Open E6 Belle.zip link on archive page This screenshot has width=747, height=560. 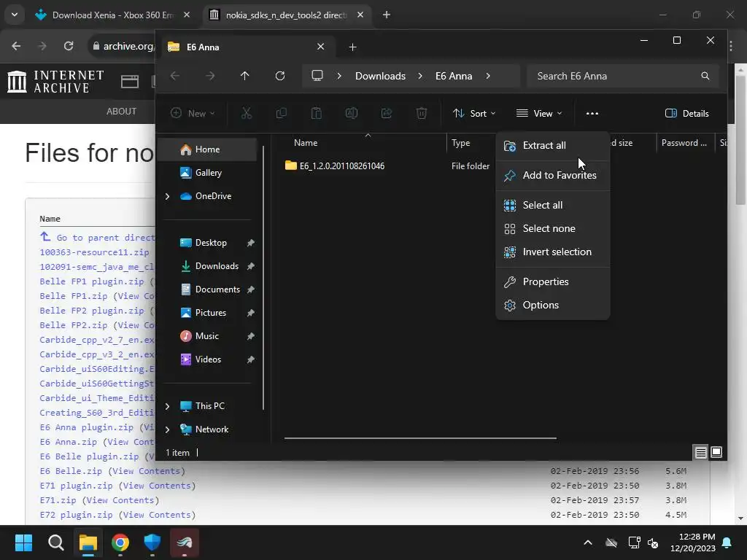pyautogui.click(x=71, y=471)
